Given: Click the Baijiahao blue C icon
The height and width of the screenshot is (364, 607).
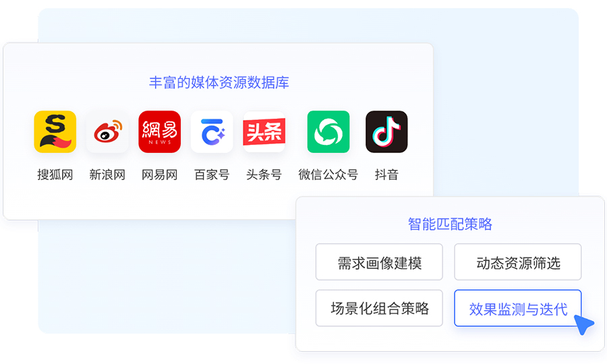Looking at the screenshot, I should tap(212, 132).
